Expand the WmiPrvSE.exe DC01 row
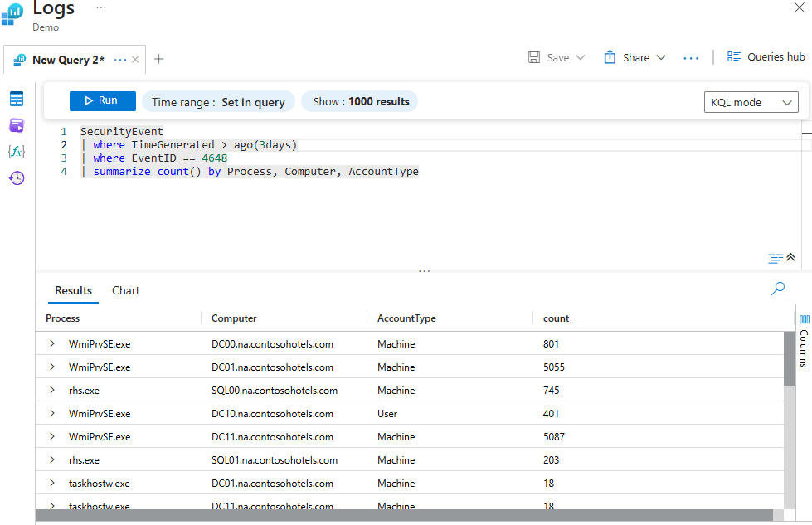 coord(52,367)
